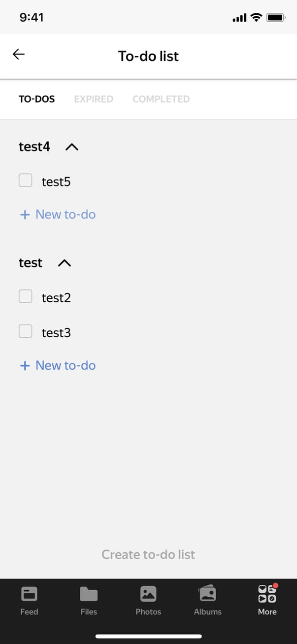Open the Feed tab icon
Viewport: 297px width, 644px height.
pyautogui.click(x=29, y=594)
